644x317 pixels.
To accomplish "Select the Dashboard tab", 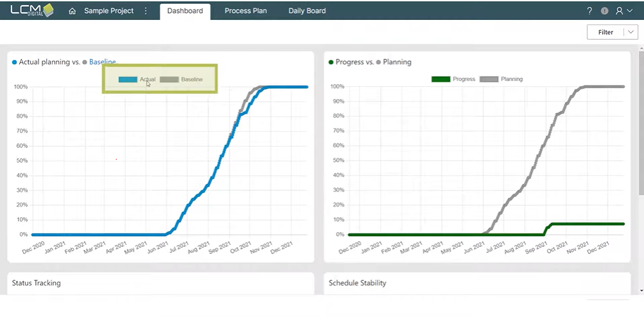I will (x=184, y=11).
